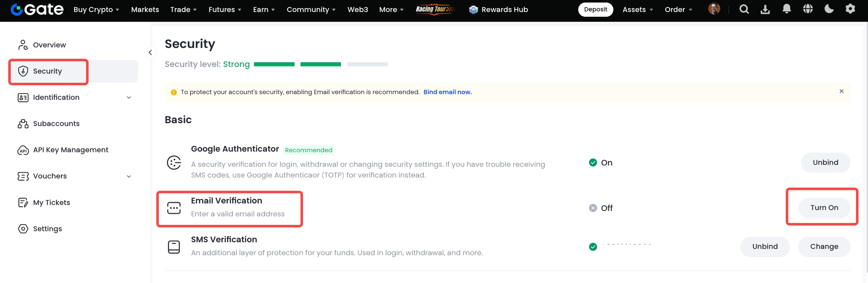The width and height of the screenshot is (868, 283).
Task: Turn on Email Verification
Action: click(824, 208)
